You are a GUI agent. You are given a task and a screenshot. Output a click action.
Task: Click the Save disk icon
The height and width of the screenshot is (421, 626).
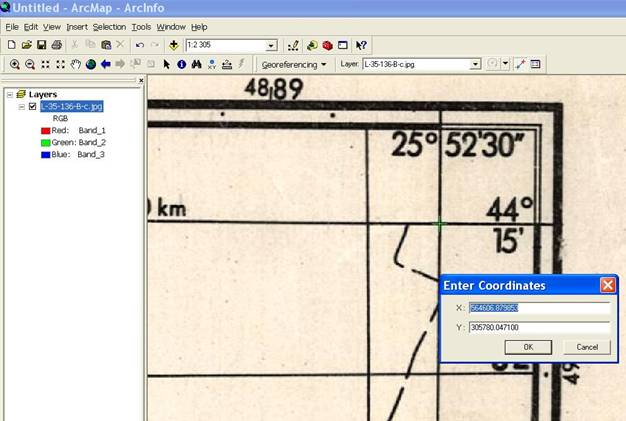click(x=42, y=45)
